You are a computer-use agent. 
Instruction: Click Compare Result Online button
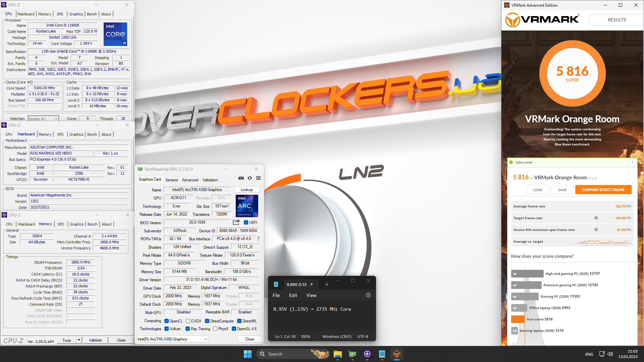click(x=603, y=190)
